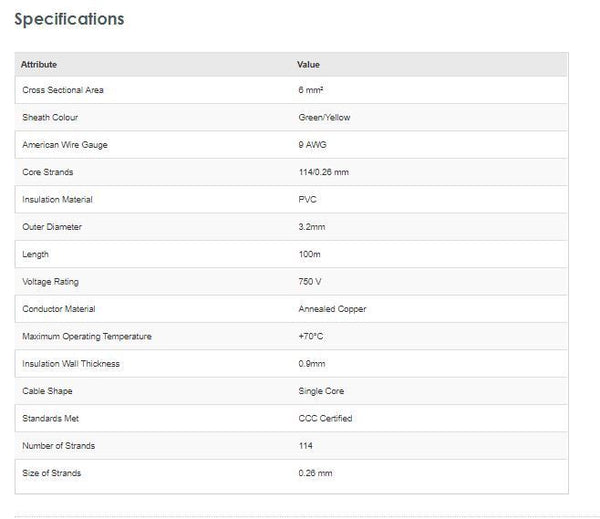The width and height of the screenshot is (600, 519).
Task: Click the 114/0.26 mm value
Action: 323,172
